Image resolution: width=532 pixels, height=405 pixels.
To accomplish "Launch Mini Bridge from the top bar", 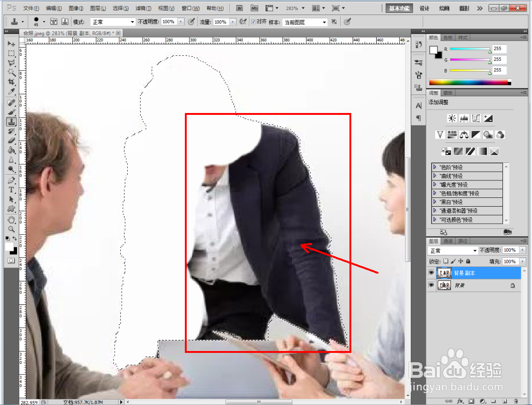I will 254,8.
